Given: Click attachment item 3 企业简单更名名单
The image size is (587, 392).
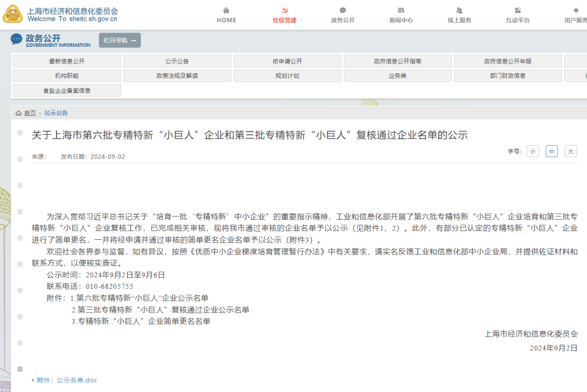Looking at the screenshot, I should click(141, 321).
